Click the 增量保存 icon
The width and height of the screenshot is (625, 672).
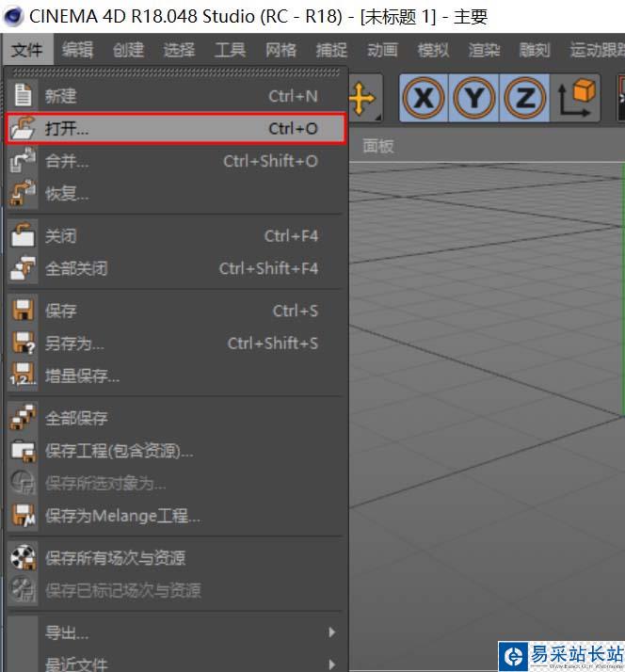click(23, 375)
